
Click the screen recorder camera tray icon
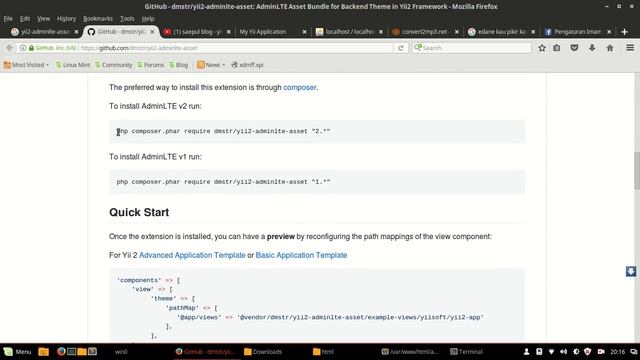coord(601,351)
